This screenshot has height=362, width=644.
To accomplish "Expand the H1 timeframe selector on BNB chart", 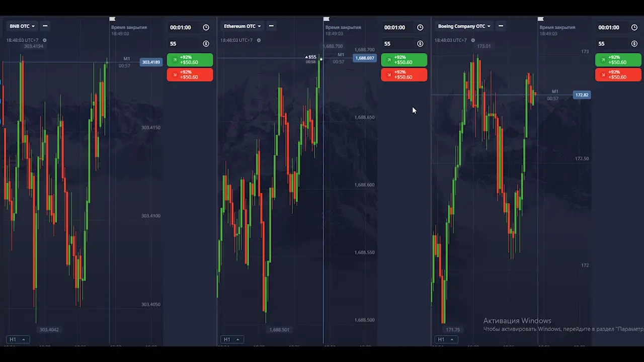I will coord(16,339).
